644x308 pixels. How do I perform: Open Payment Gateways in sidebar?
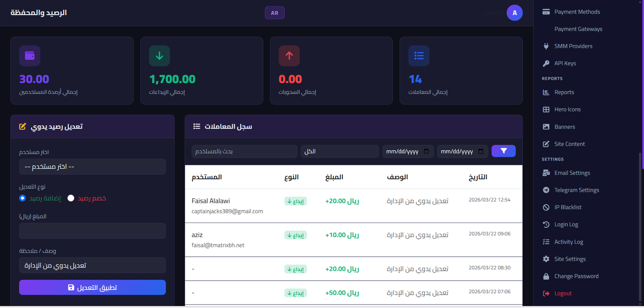[x=578, y=29]
